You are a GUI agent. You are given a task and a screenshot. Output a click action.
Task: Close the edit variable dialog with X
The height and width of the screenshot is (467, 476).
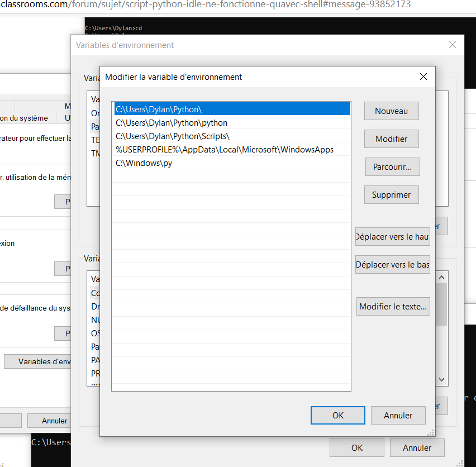(423, 77)
